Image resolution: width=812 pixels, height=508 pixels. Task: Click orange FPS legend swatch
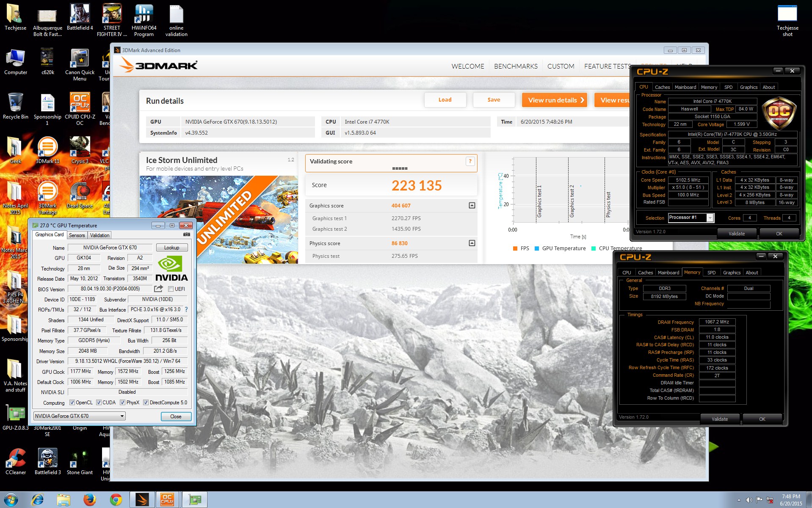tap(515, 248)
